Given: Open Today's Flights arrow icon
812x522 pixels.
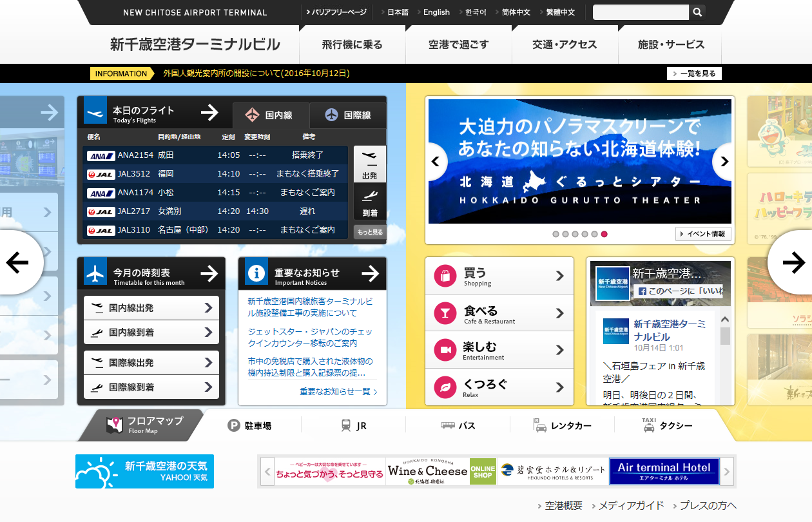Looking at the screenshot, I should tap(209, 113).
